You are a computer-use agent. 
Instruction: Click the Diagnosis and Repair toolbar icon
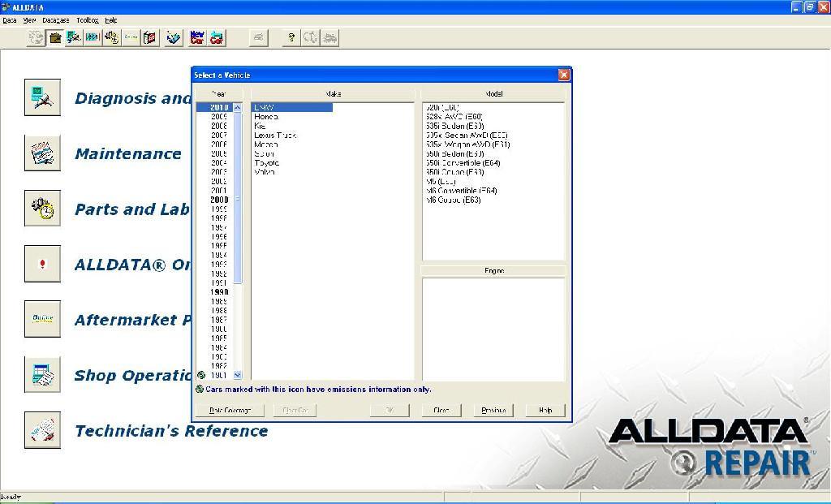pos(74,37)
